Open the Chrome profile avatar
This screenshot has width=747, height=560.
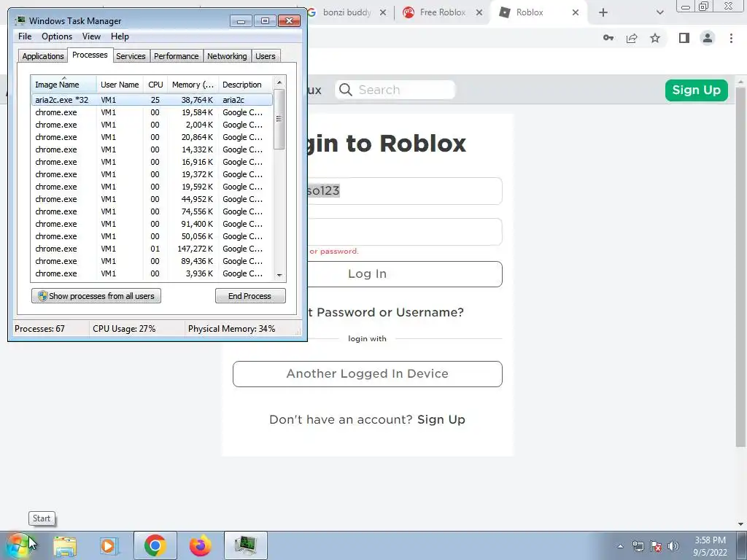click(x=708, y=38)
